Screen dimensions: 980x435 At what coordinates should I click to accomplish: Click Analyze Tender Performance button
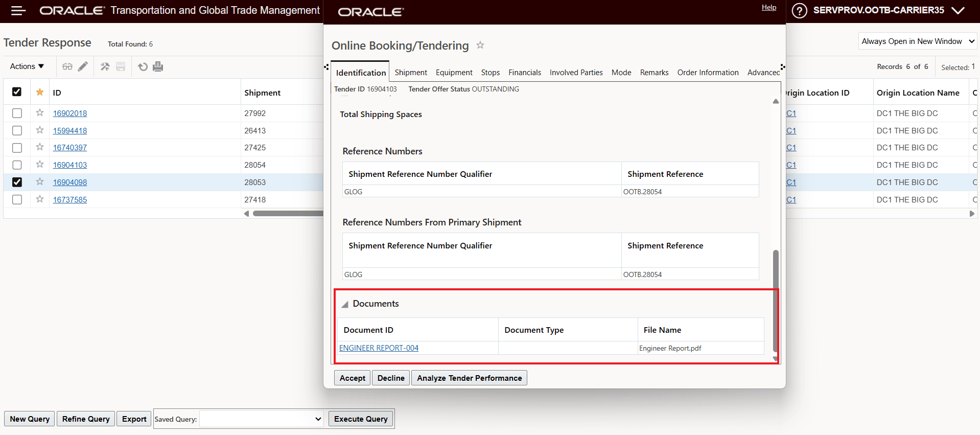[469, 378]
